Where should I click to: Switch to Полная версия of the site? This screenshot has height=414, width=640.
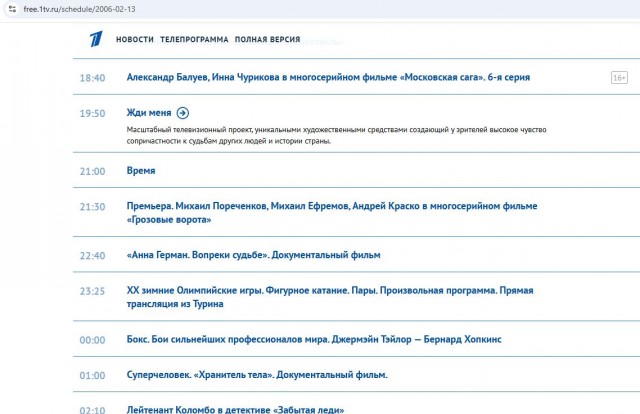[x=267, y=40]
